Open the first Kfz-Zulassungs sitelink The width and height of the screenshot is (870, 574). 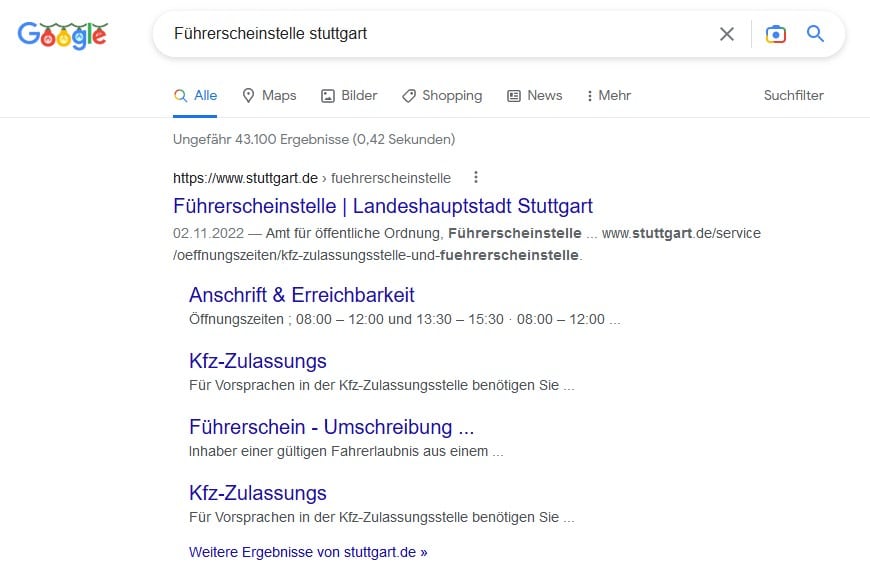[257, 361]
